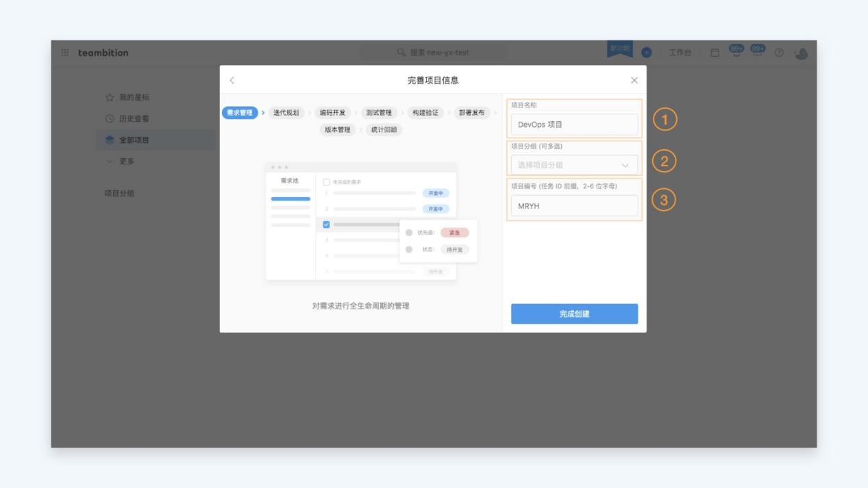Click the 完善项目信息 dialog title
Screen dimensions: 868x488
[433, 80]
